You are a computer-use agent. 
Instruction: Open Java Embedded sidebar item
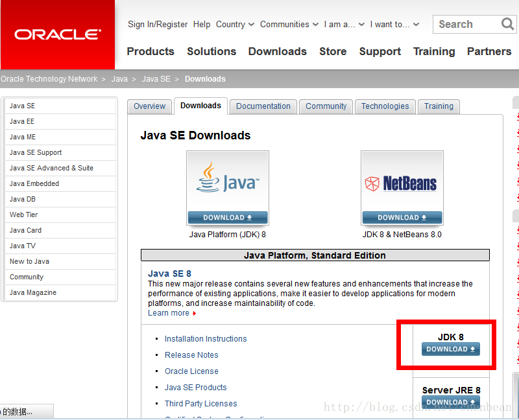60,183
